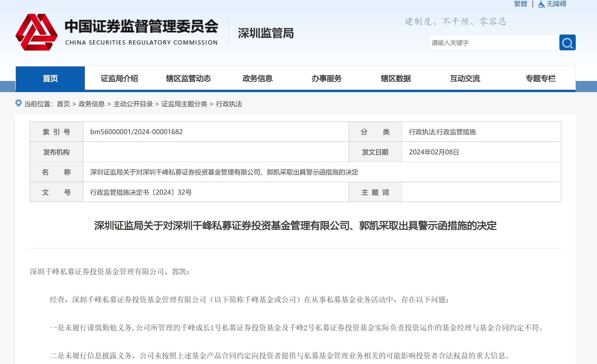Open the 证监局介绍 menu item

tap(119, 78)
